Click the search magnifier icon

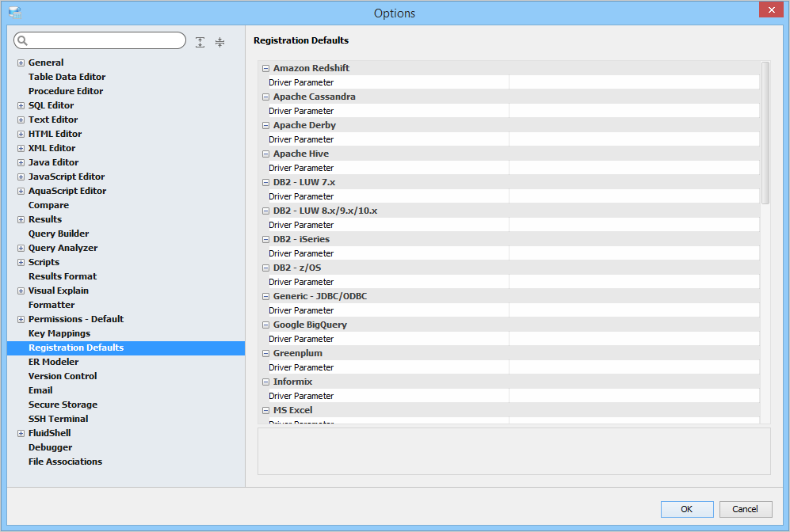tap(23, 40)
